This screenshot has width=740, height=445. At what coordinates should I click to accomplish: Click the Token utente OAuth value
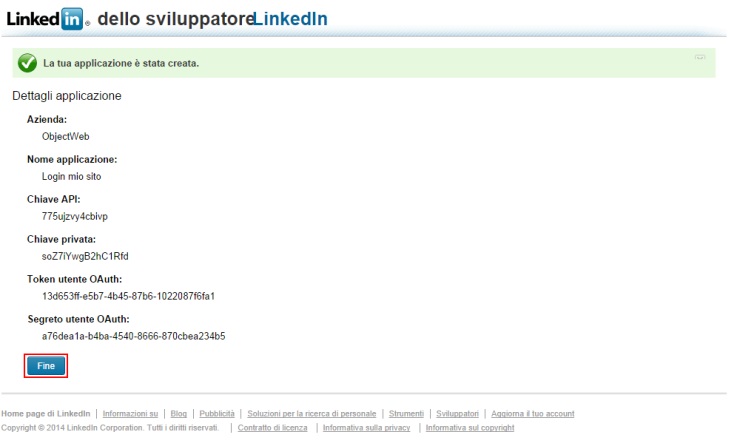click(x=129, y=296)
